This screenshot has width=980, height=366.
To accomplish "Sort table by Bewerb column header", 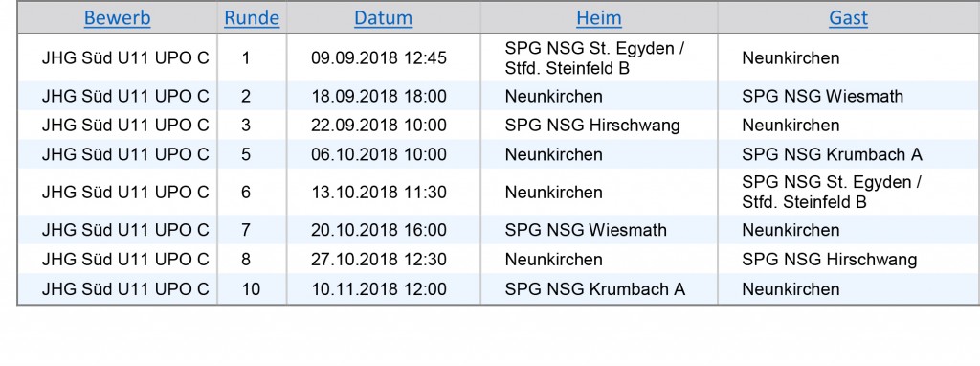I will pyautogui.click(x=118, y=18).
